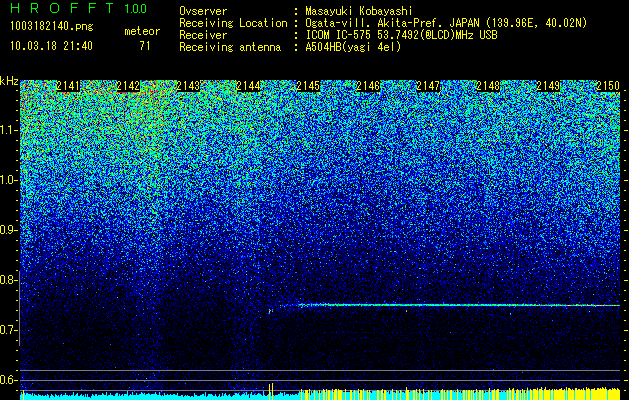This screenshot has width=629, height=400.
Task: Click the 2150 time marker
Action: pyautogui.click(x=608, y=86)
